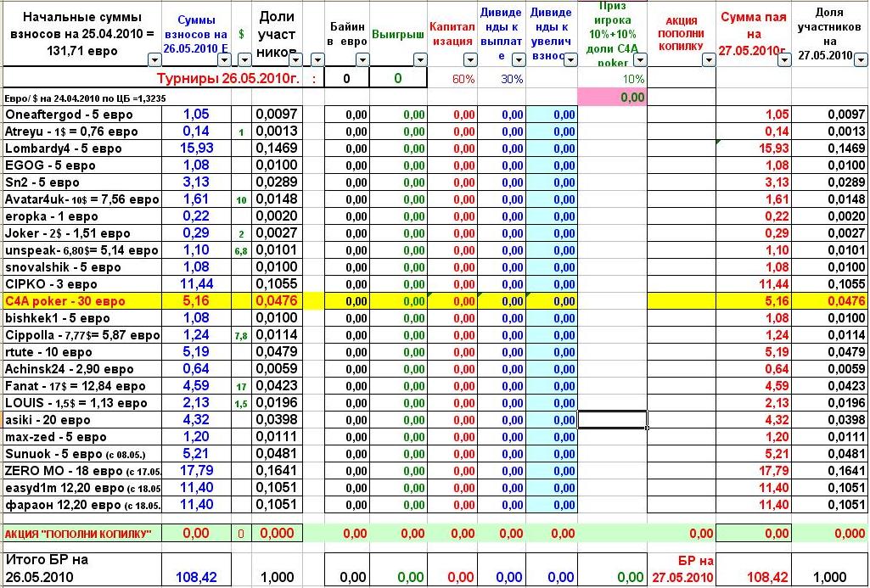
Task: Open filter dropdown for Выигрыш column
Action: click(x=420, y=60)
